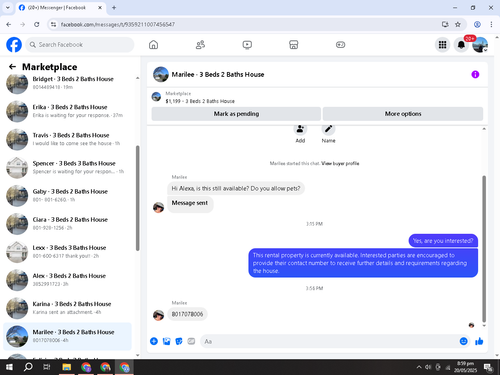Click Marilee's avatar in chat header
This screenshot has width=500, height=375.
(161, 74)
